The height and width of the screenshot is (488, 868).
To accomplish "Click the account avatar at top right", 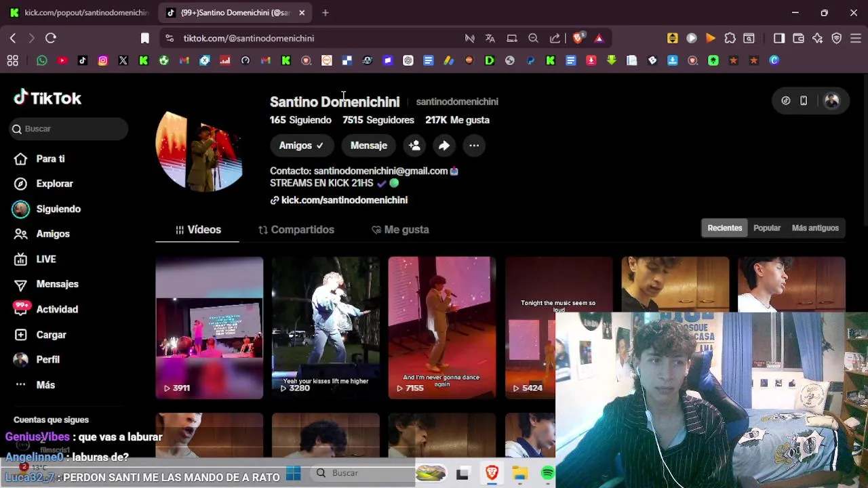I will click(x=831, y=101).
